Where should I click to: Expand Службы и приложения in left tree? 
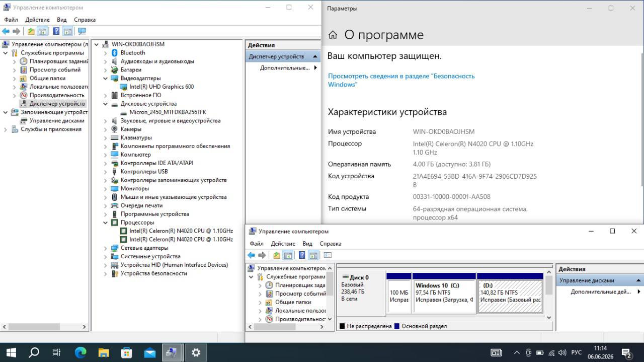6,129
